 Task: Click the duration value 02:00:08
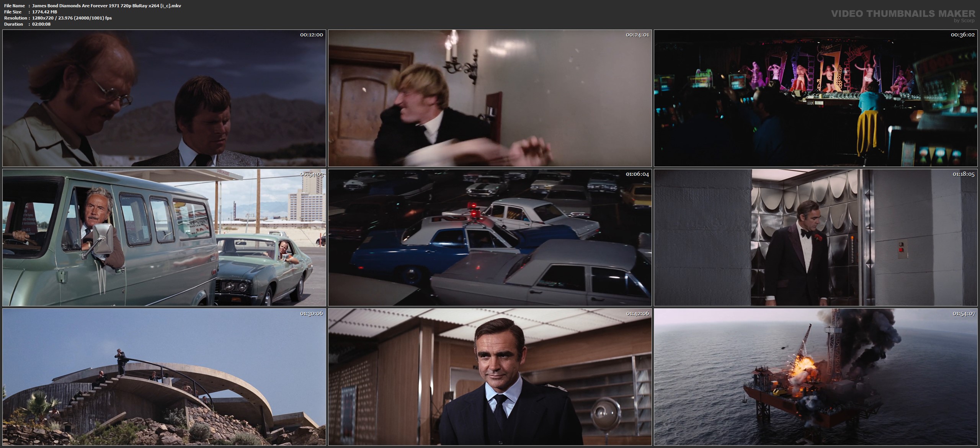click(41, 24)
